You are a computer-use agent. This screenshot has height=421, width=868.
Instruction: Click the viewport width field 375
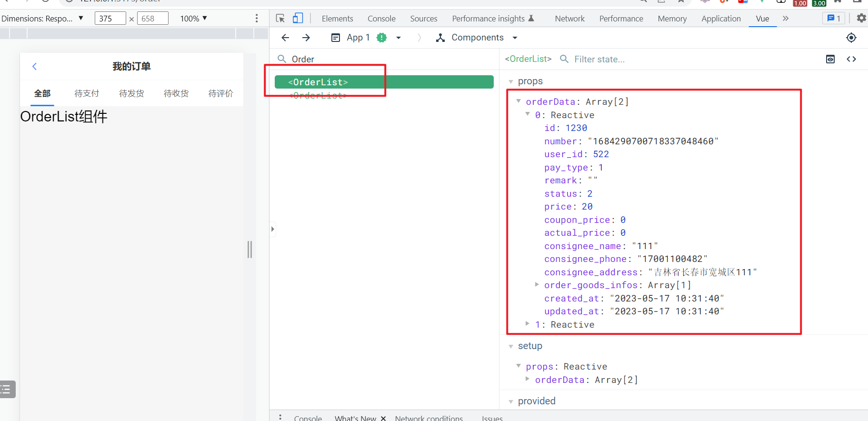pos(110,19)
